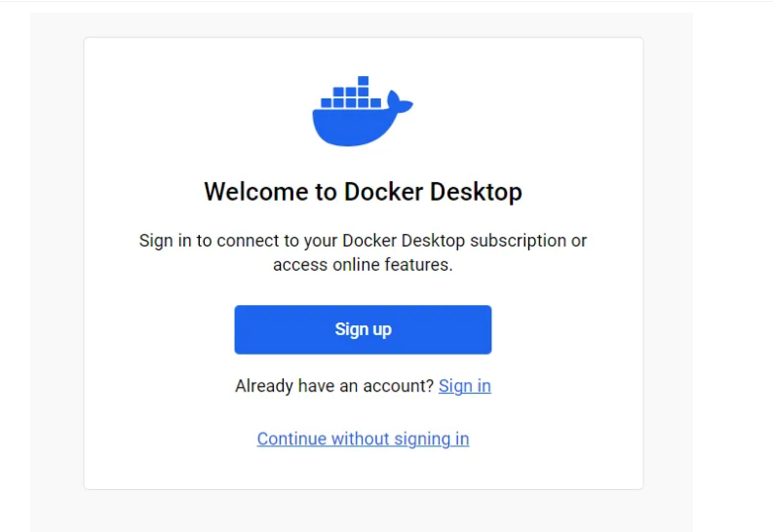This screenshot has width=773, height=532.
Task: Click the words Docker Desktop subscription in the description
Action: pos(468,240)
